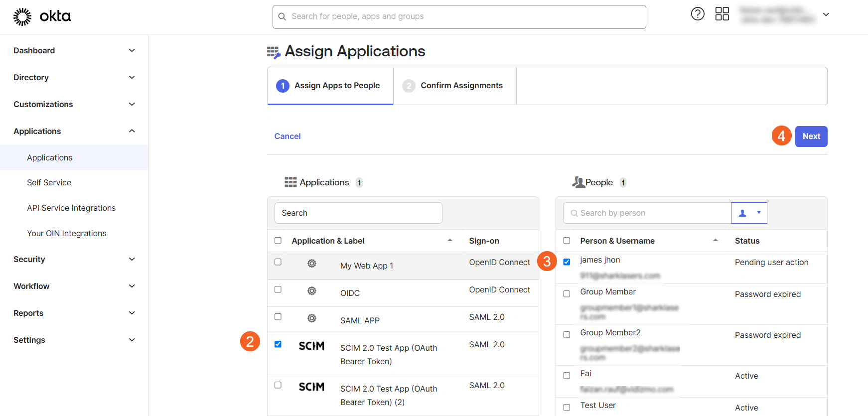Image resolution: width=868 pixels, height=416 pixels.
Task: Click the gear icon for My Web App 1
Action: pyautogui.click(x=312, y=264)
